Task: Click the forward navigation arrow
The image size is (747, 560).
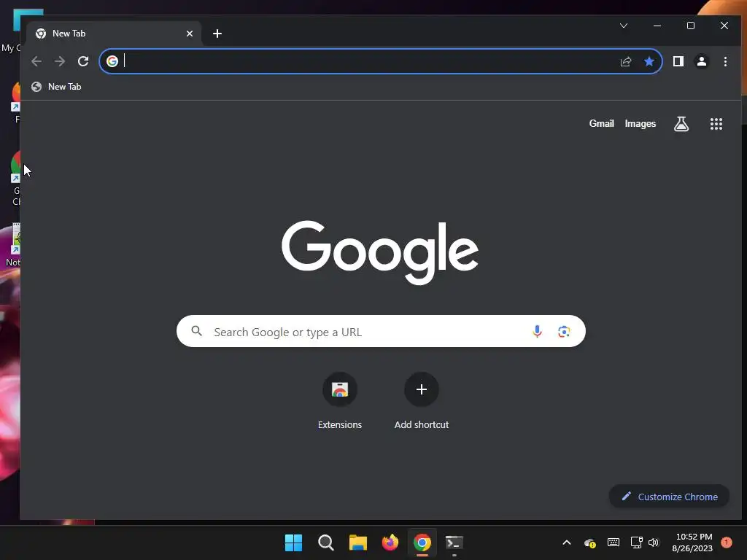Action: tap(60, 61)
